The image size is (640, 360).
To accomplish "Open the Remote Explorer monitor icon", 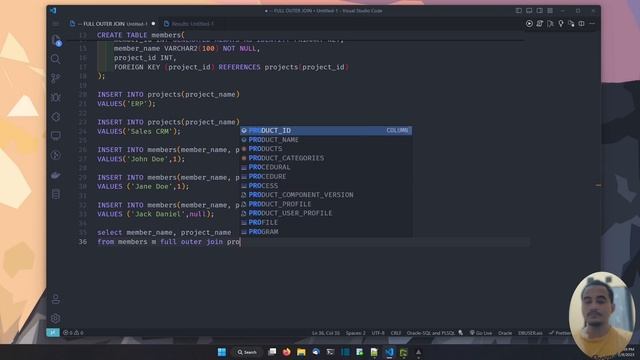I will 56,136.
